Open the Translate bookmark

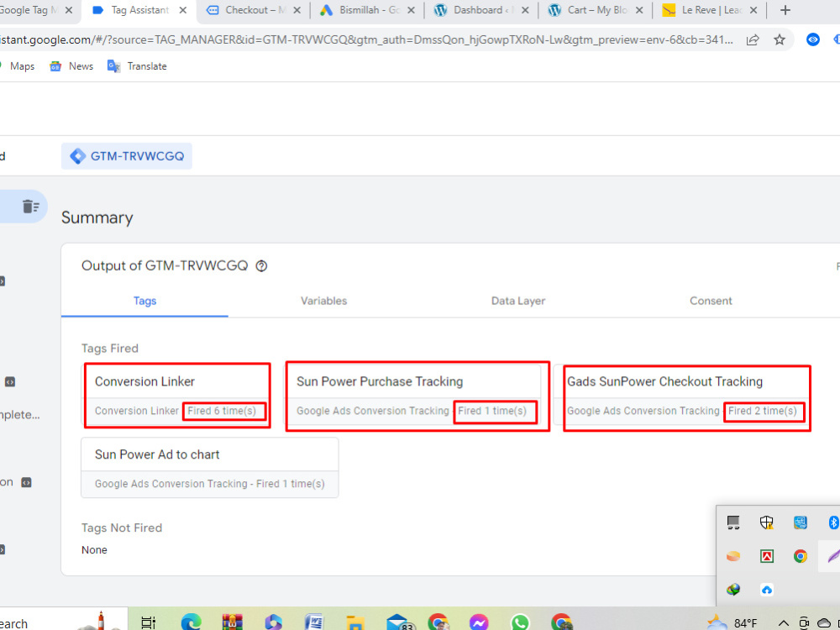coord(137,66)
